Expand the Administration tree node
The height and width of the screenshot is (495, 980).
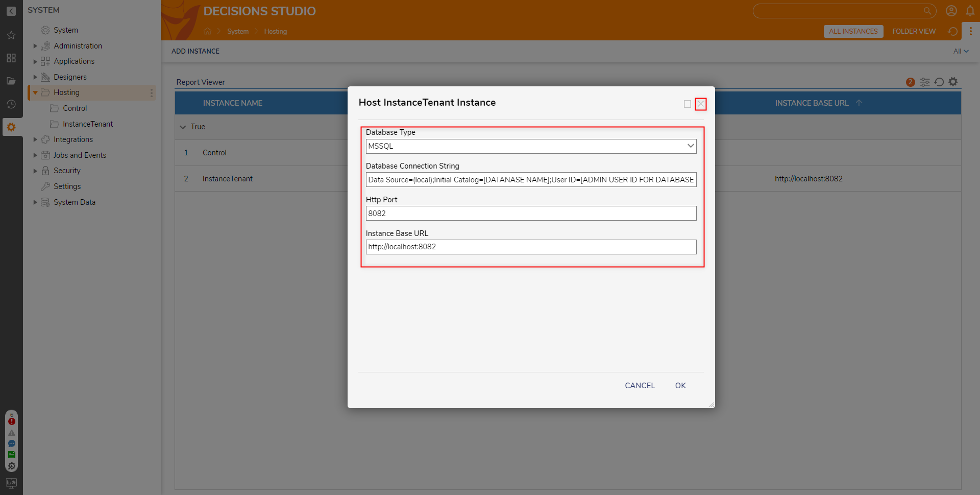(35, 46)
